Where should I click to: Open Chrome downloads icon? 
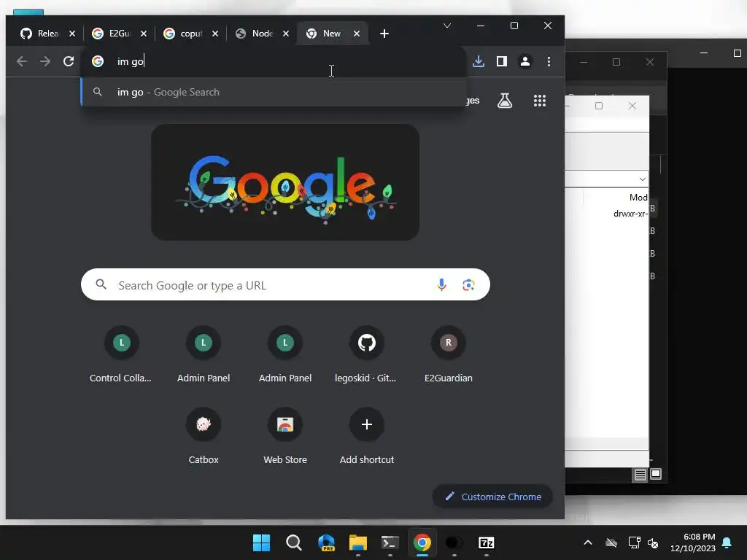coord(479,61)
